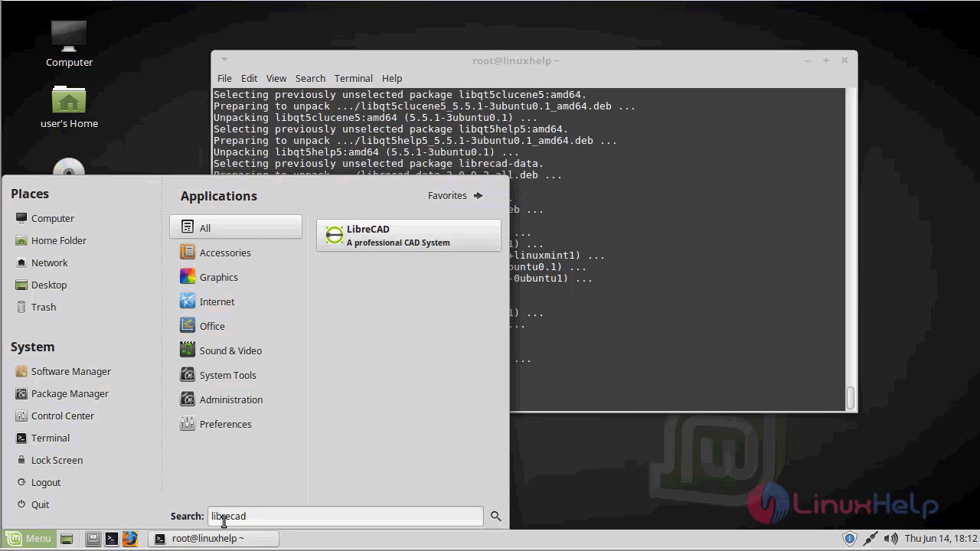Choose Quit in the System list
The width and height of the screenshot is (980, 551).
point(32,504)
